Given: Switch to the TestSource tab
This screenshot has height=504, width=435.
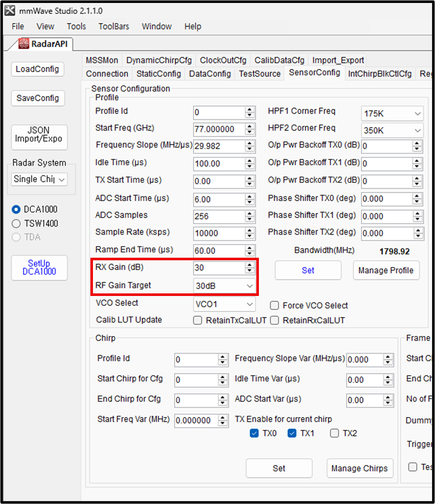Looking at the screenshot, I should click(x=260, y=74).
